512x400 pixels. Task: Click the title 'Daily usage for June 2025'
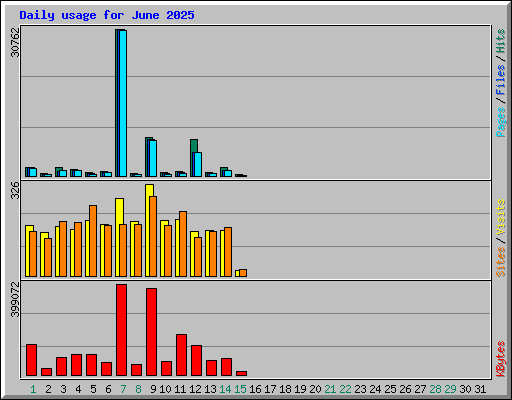click(x=107, y=15)
